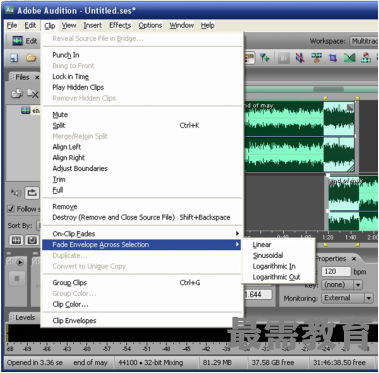Open the Insert menu

(93, 25)
